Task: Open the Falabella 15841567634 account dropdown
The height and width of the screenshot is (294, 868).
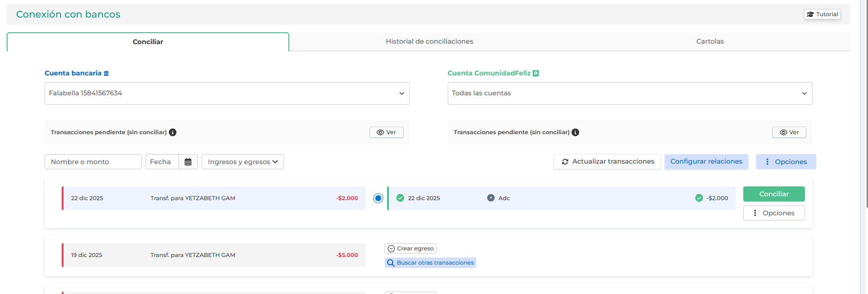Action: (x=227, y=93)
